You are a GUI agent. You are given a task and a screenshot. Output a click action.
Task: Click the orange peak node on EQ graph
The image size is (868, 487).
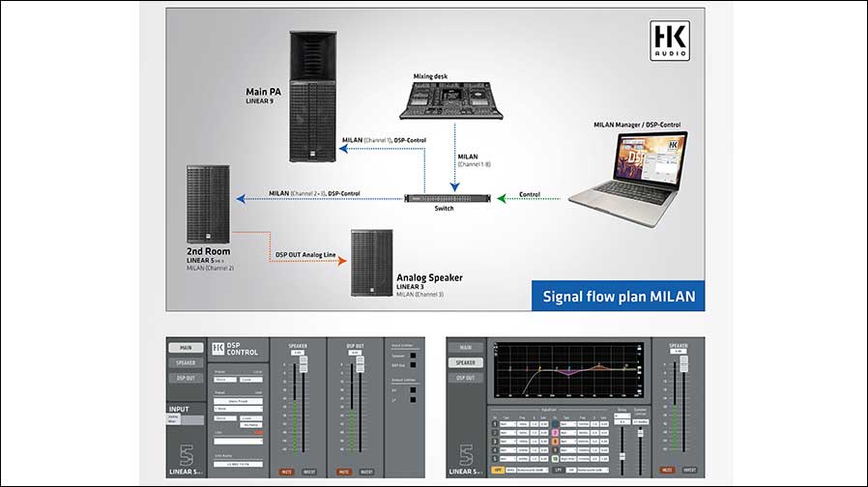[x=599, y=364]
